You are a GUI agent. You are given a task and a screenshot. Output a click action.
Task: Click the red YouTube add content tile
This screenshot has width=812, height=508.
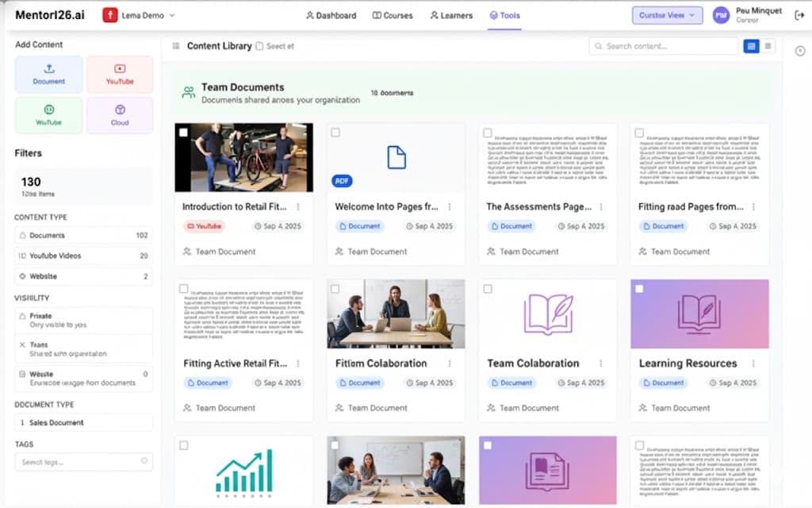(x=120, y=75)
